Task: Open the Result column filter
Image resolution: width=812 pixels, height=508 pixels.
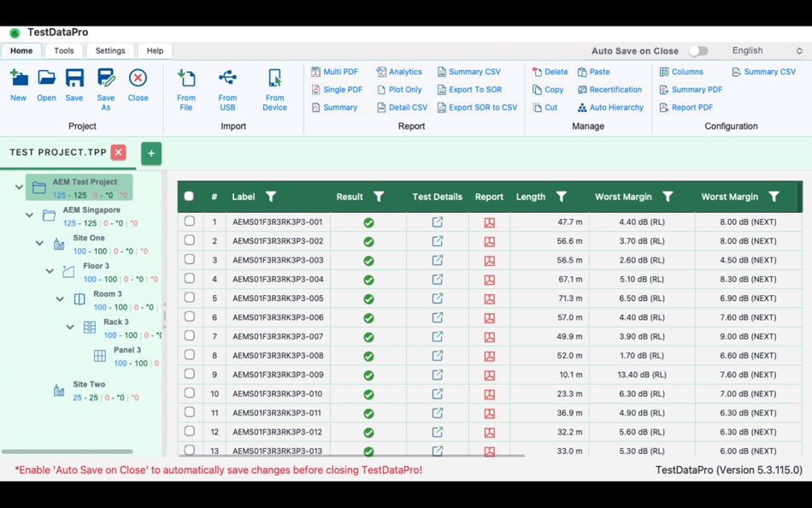Action: click(x=379, y=197)
